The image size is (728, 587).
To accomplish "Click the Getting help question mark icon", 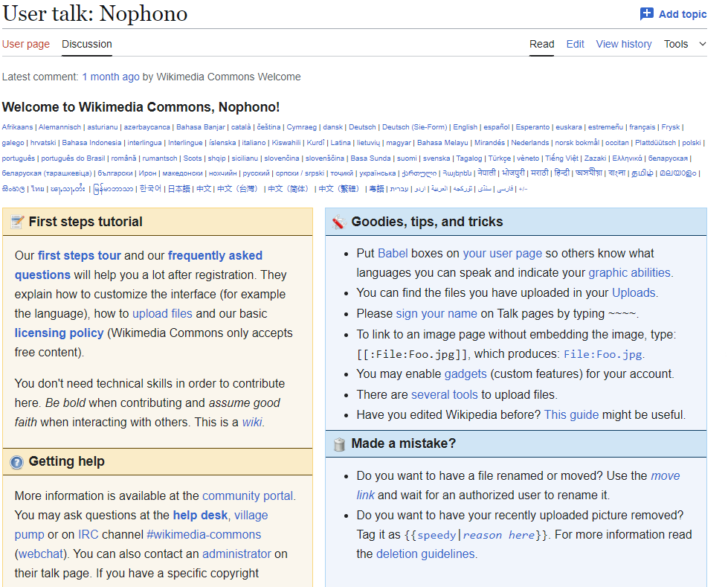I will tap(17, 462).
